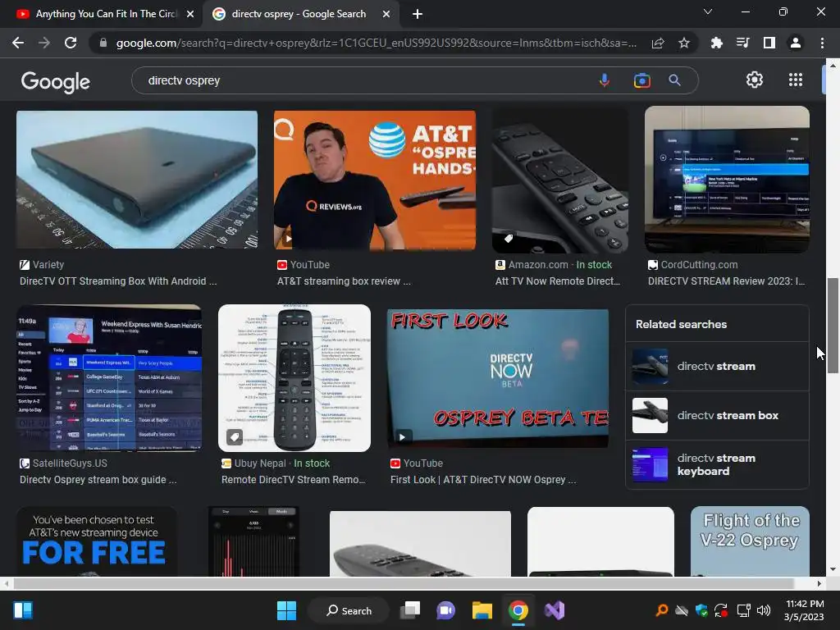Click the vertical scrollbar thumb
The height and width of the screenshot is (630, 840).
833,325
